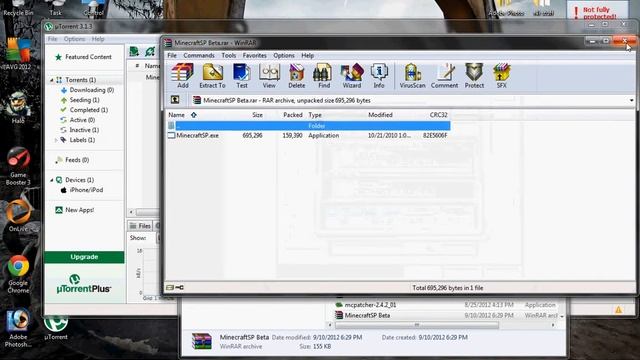The height and width of the screenshot is (360, 640).
Task: Click the Explorer horizontal scrollbar thumb
Action: coord(417,325)
